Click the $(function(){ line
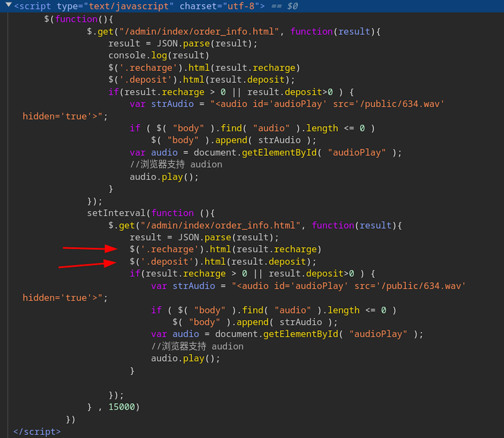Screen dimensions: 504x438 click(79, 19)
